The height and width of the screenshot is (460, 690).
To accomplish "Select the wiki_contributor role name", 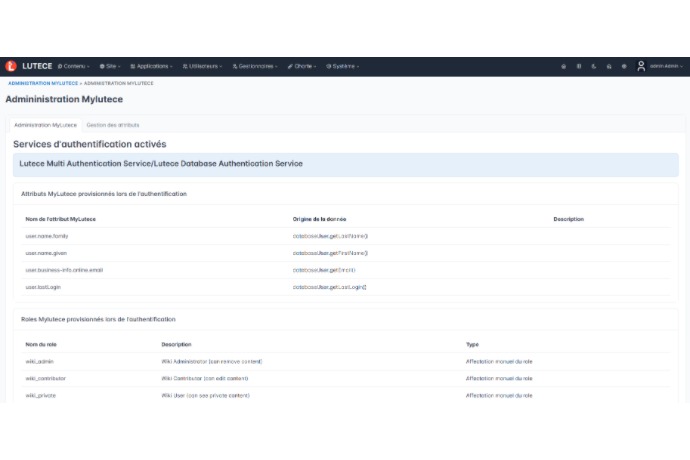I will (x=46, y=379).
